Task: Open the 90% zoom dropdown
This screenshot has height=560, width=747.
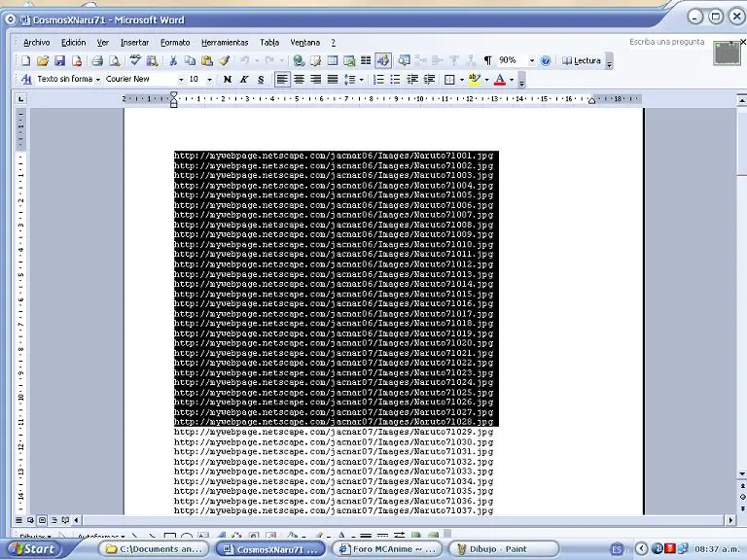Action: point(532,61)
